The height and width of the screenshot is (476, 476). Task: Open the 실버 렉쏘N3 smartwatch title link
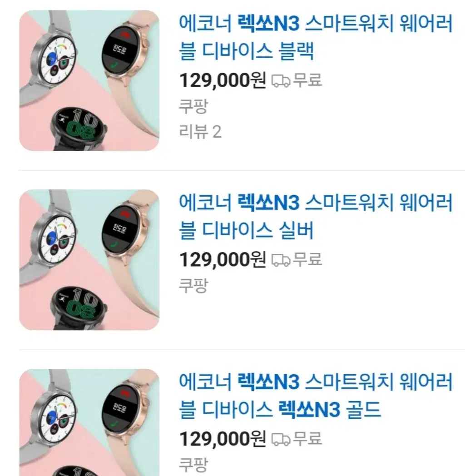click(316, 216)
